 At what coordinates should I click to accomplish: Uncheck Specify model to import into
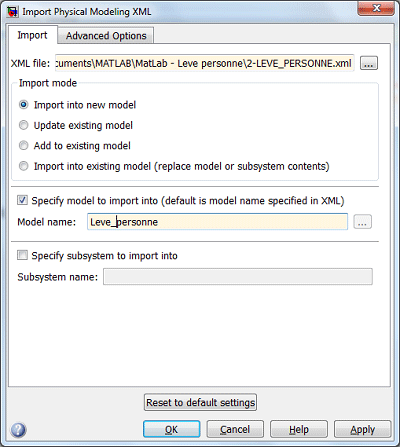(22, 200)
